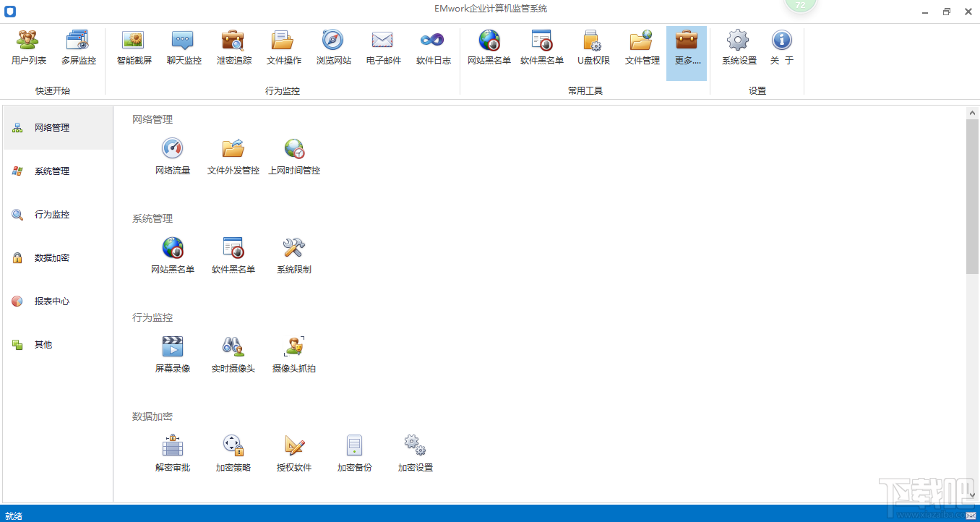The image size is (980, 522).
Task: Launch 屏幕录像 screen recording
Action: (173, 354)
